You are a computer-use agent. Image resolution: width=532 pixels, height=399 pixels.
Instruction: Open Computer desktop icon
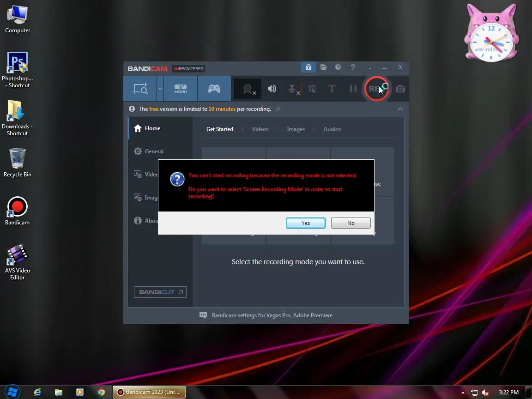pyautogui.click(x=17, y=19)
